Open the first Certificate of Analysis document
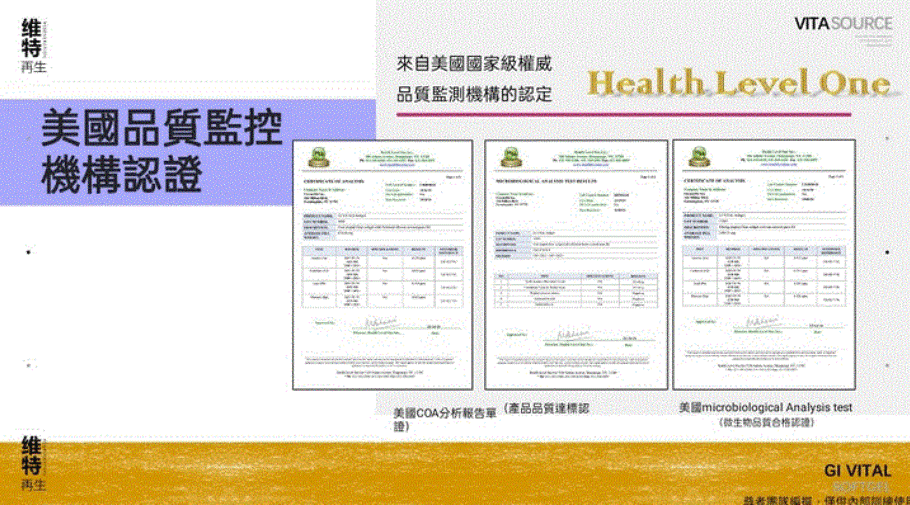910x505 pixels. click(382, 265)
